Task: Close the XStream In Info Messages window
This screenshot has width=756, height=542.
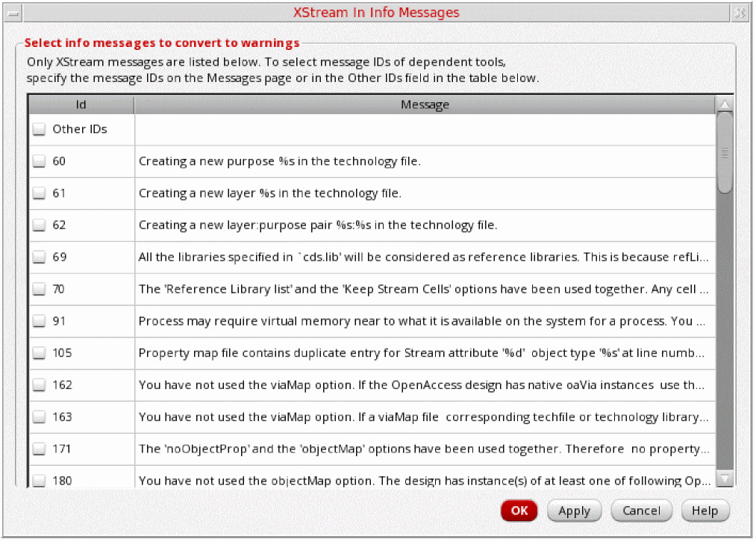Action: click(740, 13)
